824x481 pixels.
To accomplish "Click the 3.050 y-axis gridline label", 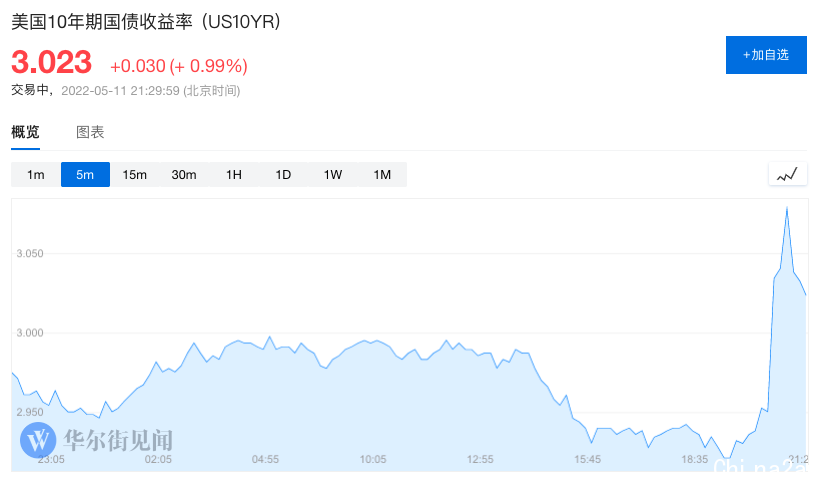I will [x=30, y=254].
